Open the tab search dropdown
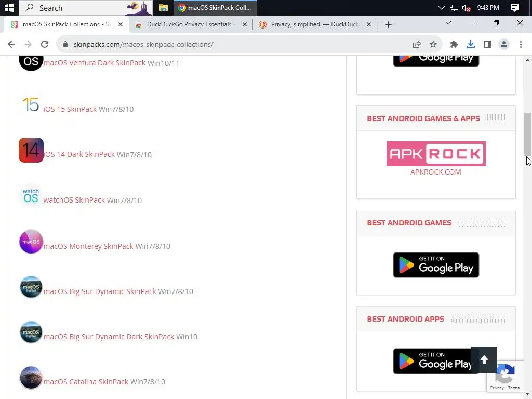532x399 pixels. click(x=448, y=23)
